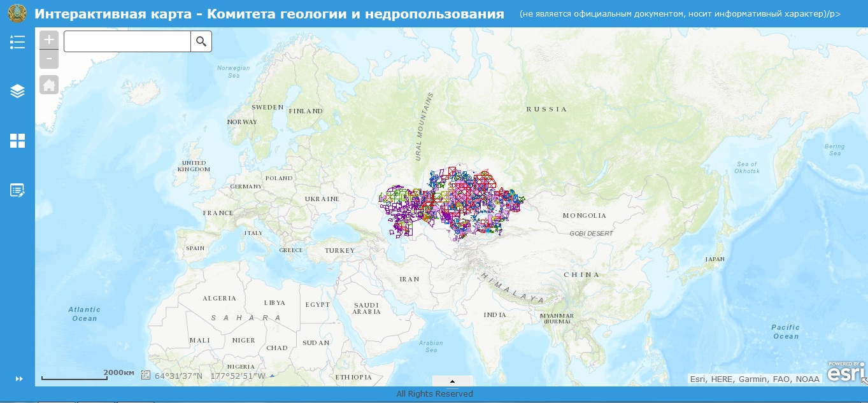868x403 pixels.
Task: Click the Powered by Esri logo
Action: click(846, 372)
